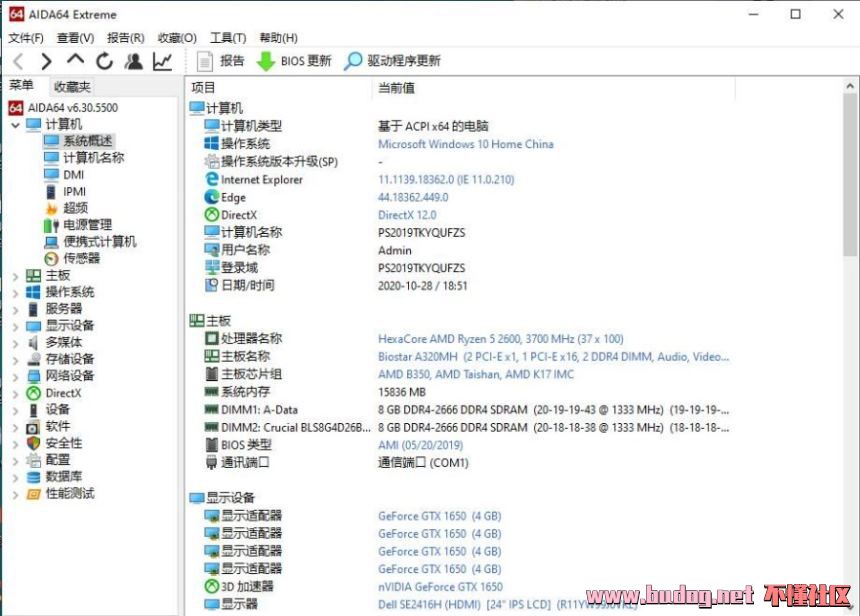Open the nVIDIA GeForce GTX 1650 link
Viewport: 860px width, 616px height.
[x=440, y=587]
